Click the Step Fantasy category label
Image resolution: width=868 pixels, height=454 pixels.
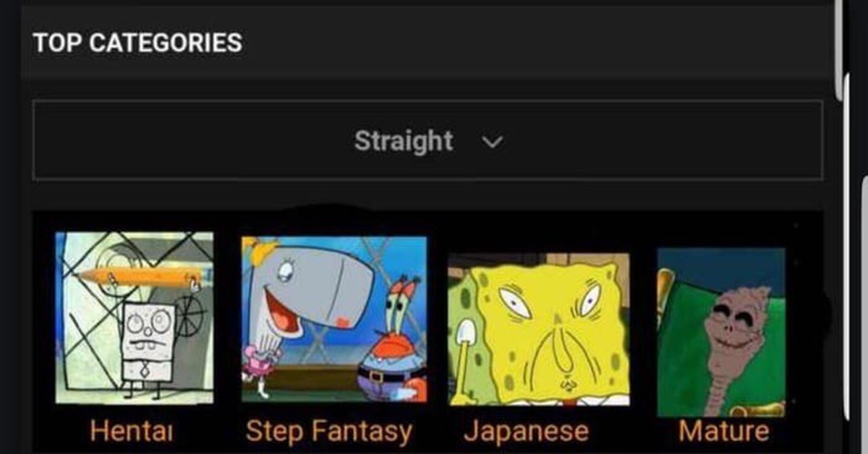coord(329,432)
